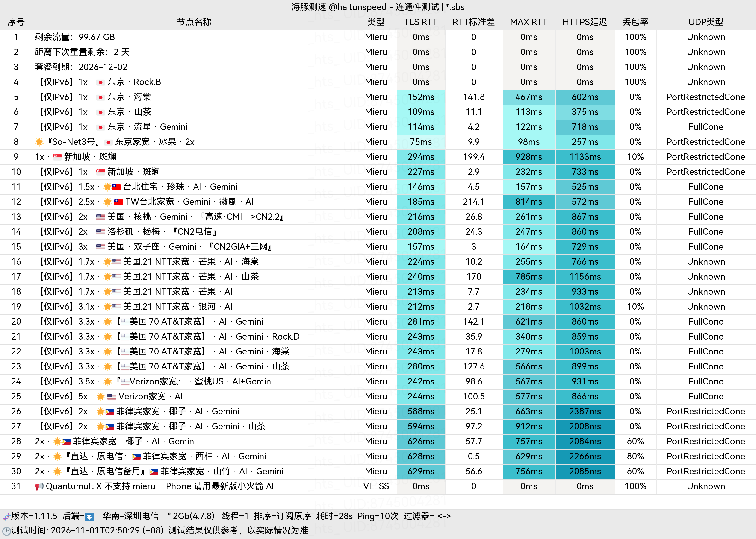Select the 2387ms HTTPS delay cell
The width and height of the screenshot is (756, 539).
point(585,412)
